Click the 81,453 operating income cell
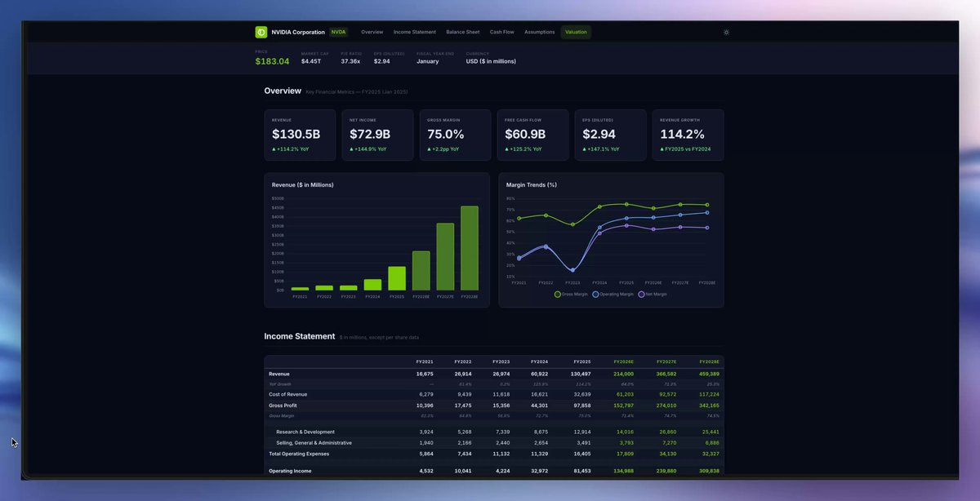 (x=582, y=471)
